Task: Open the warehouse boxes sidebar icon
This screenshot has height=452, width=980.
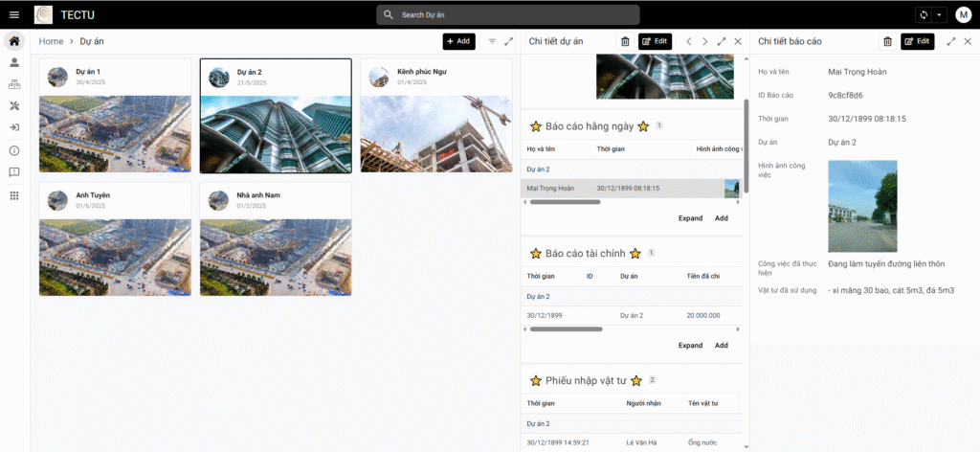Action: pos(14,84)
